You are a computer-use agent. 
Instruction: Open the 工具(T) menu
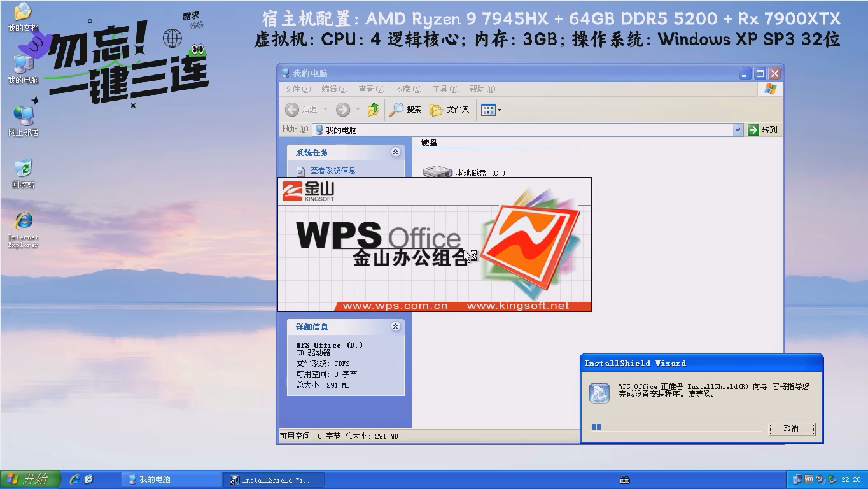tap(445, 89)
